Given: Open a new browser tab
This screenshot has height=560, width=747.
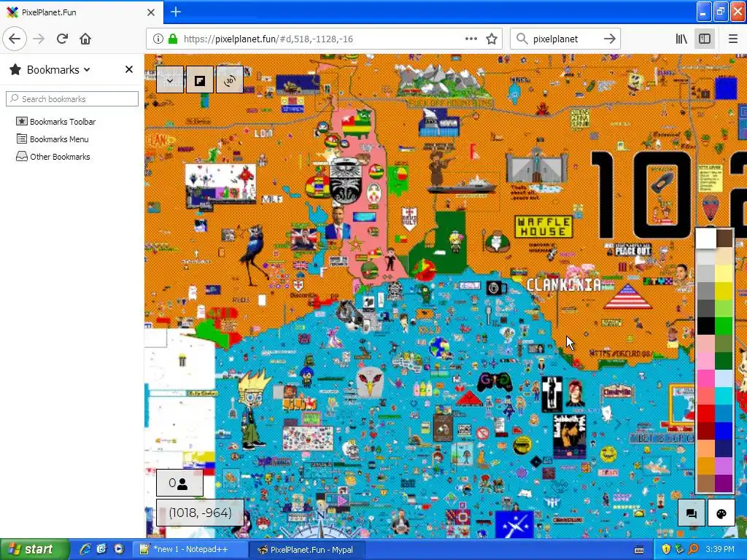Looking at the screenshot, I should click(176, 12).
